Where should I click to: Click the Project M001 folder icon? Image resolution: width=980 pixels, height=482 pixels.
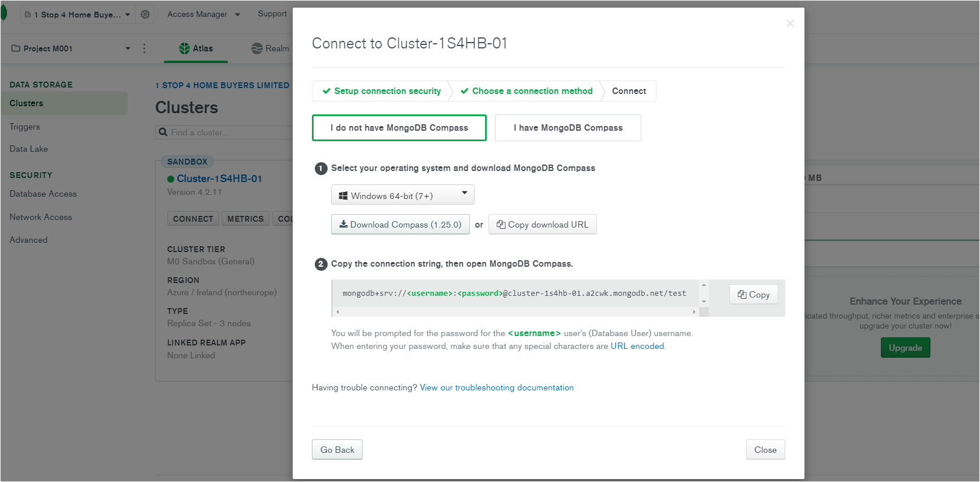tap(16, 48)
